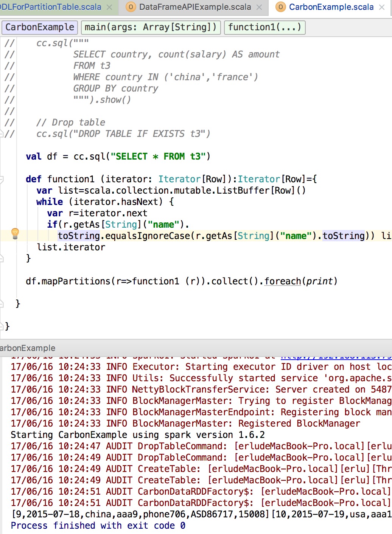392x534 pixels.
Task: Click the main(args: Array[String]) breadcrumb
Action: coord(151,27)
